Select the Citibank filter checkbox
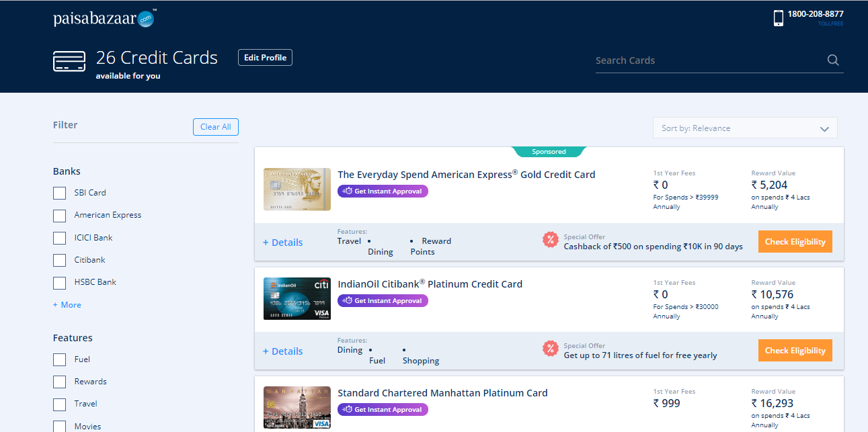 (60, 261)
